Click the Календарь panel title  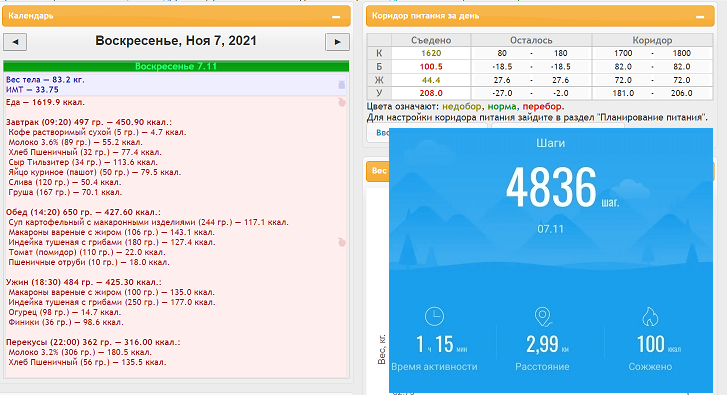31,16
